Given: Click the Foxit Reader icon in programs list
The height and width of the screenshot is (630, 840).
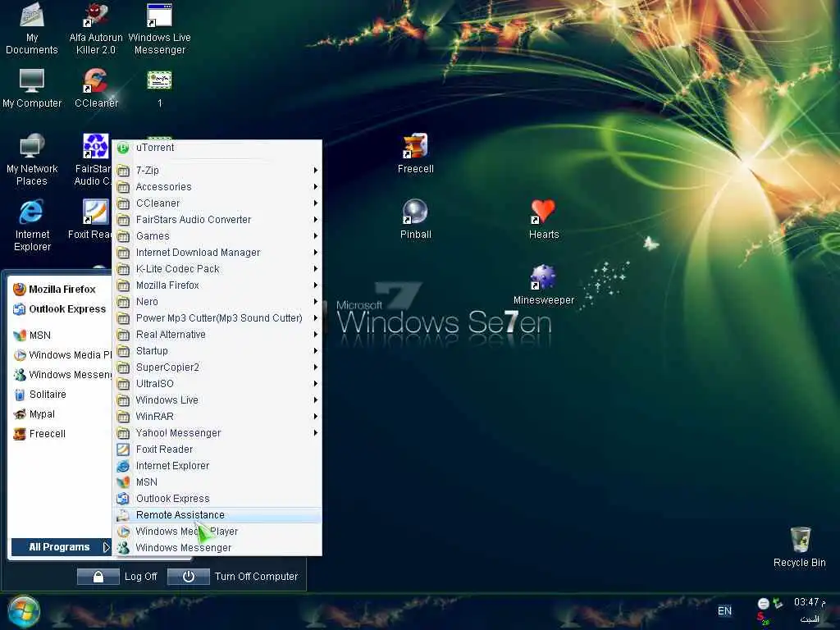Looking at the screenshot, I should tap(123, 450).
